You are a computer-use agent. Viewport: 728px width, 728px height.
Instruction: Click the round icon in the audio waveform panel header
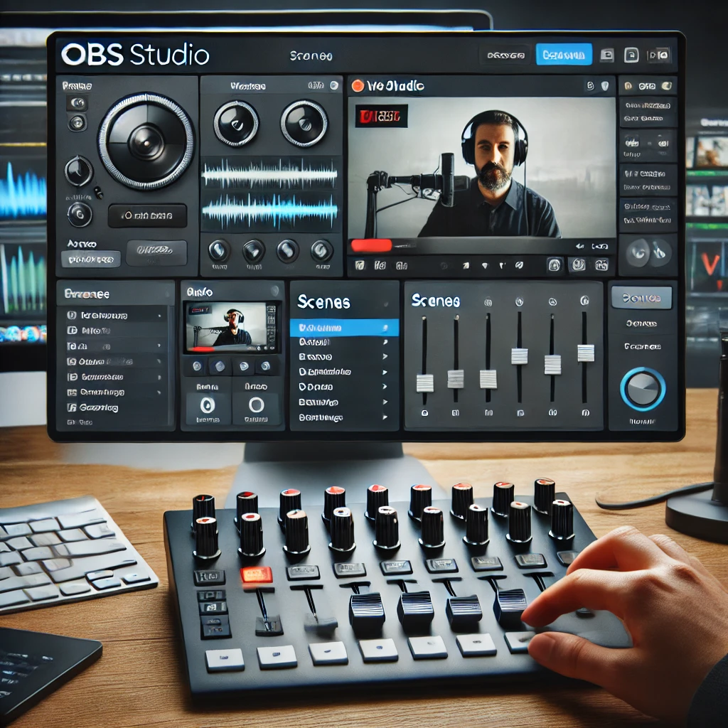click(334, 85)
